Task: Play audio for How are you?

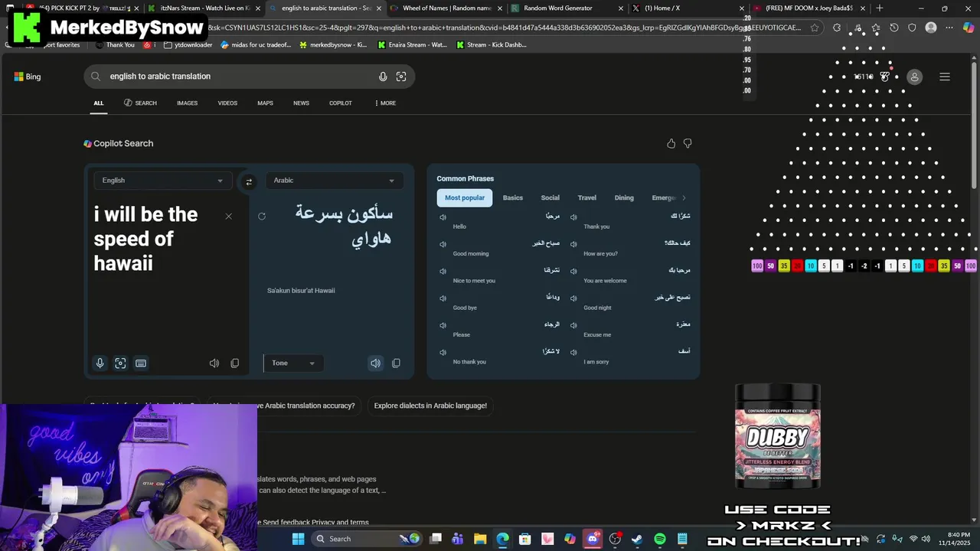Action: [x=573, y=244]
